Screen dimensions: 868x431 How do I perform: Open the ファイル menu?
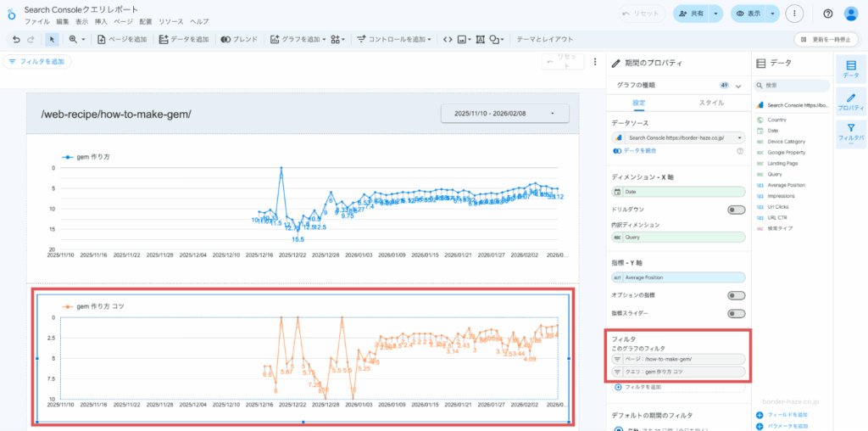tap(37, 21)
